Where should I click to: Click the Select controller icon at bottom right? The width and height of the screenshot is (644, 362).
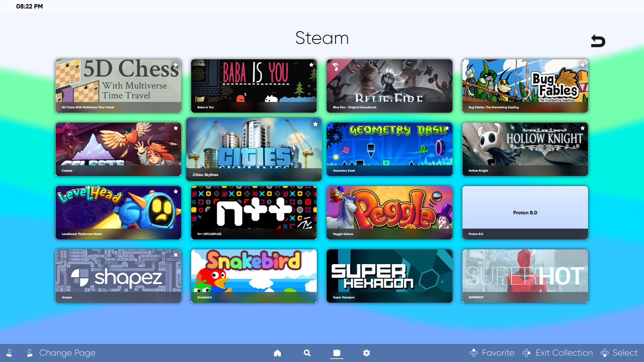[605, 353]
